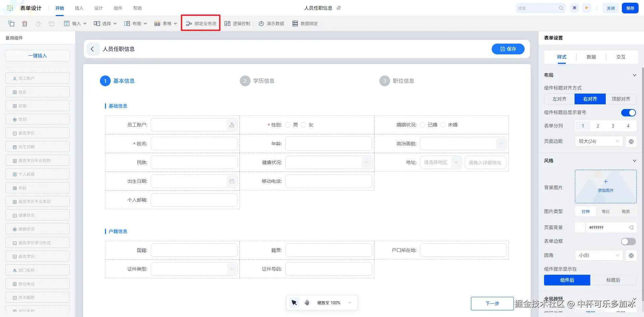Screen dimensions: 644x317
Task: Switch to the 数据 tab in 表单设置
Action: pos(591,57)
